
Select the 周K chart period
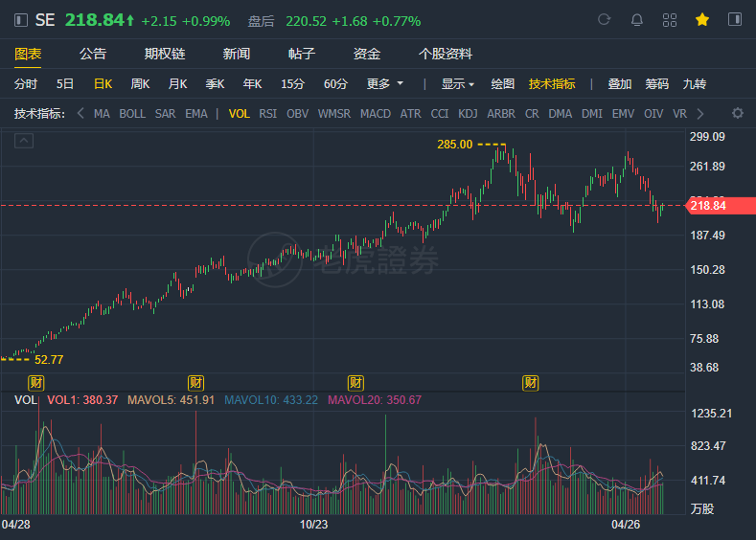[140, 84]
